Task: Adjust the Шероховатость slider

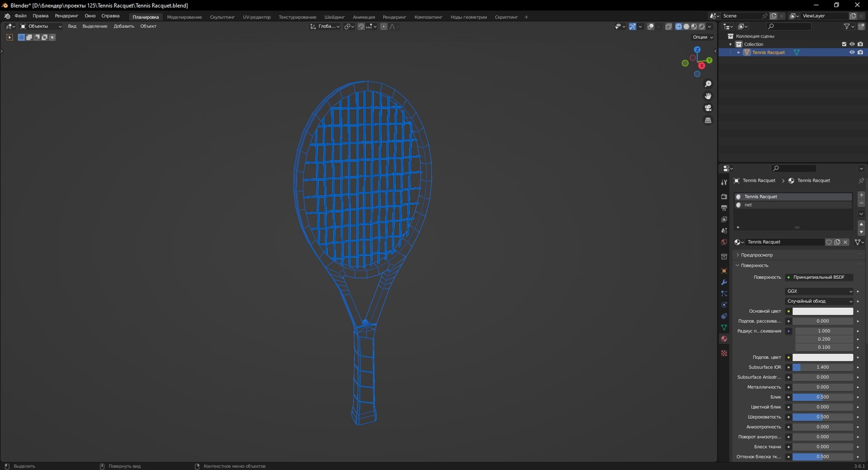Action: click(x=823, y=417)
